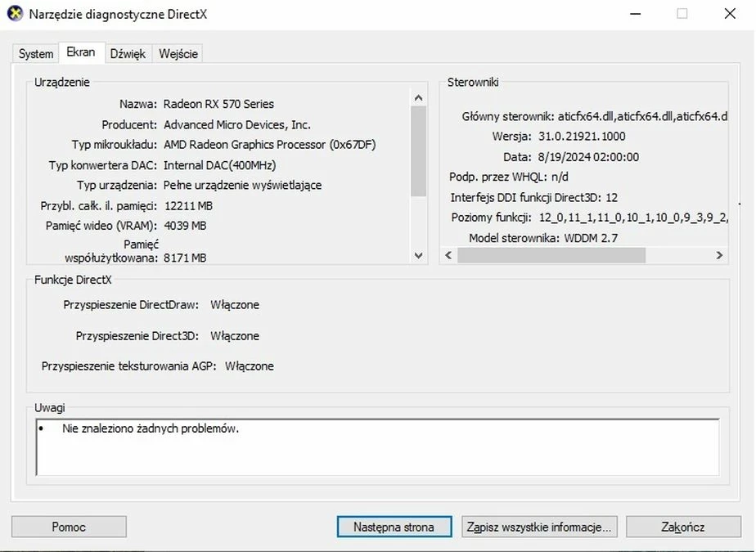Click the scroll-up arrow in Urządzenie panel
This screenshot has width=756, height=552.
418,96
